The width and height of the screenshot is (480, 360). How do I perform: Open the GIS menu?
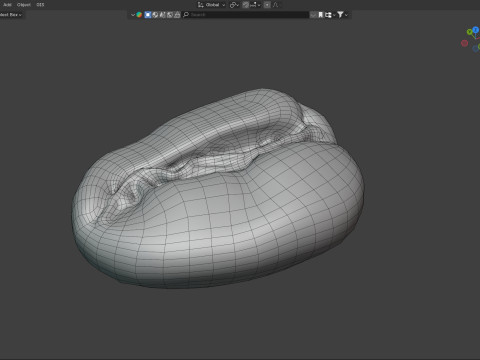[x=40, y=5]
